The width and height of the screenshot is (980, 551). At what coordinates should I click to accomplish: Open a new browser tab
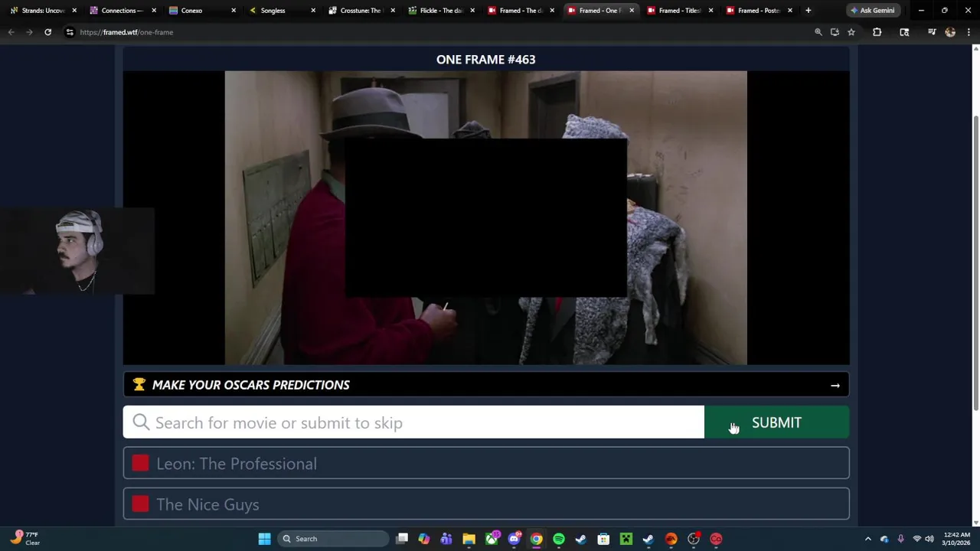click(x=808, y=11)
